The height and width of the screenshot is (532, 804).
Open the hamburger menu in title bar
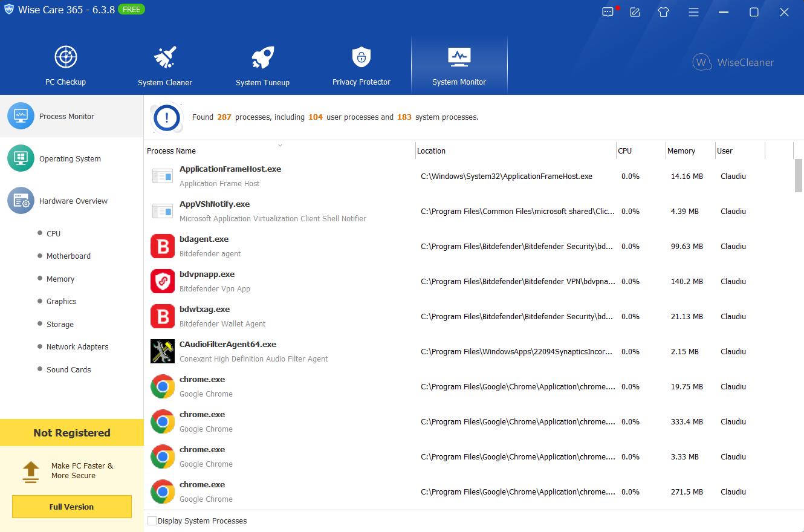point(693,11)
